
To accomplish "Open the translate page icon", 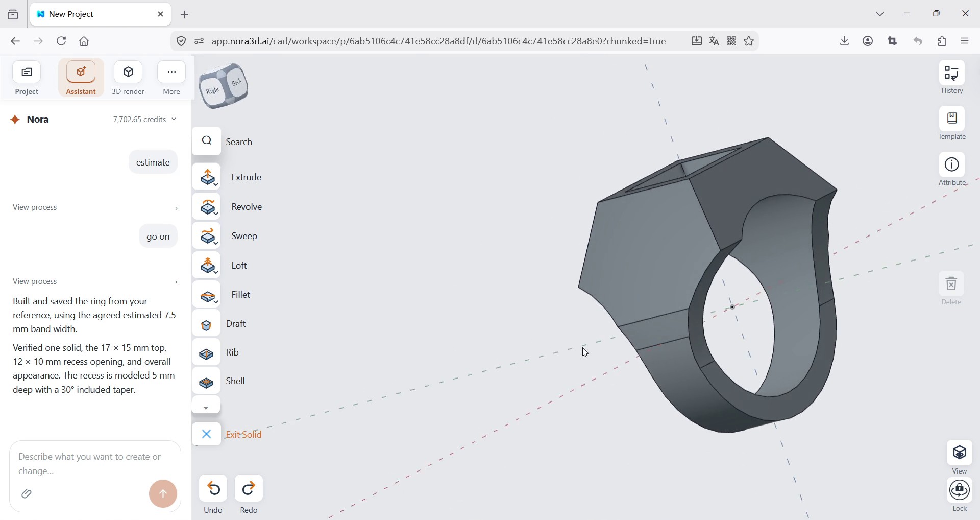I will (x=714, y=41).
